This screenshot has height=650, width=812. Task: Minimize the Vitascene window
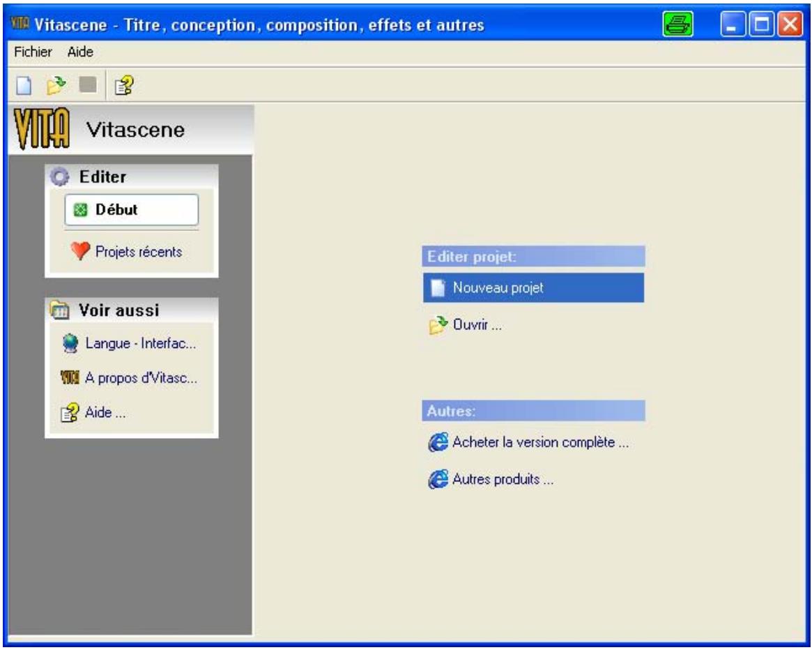[733, 24]
